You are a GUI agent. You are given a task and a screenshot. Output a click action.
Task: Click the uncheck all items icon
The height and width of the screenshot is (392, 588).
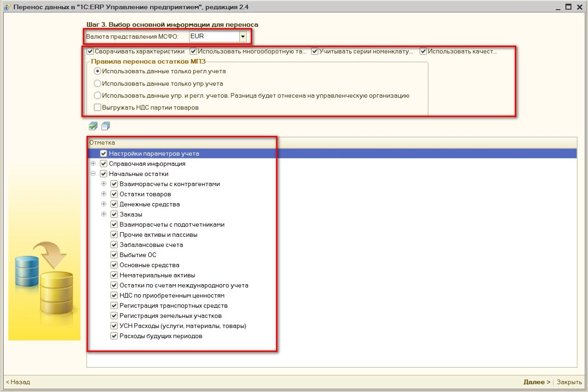pos(106,126)
